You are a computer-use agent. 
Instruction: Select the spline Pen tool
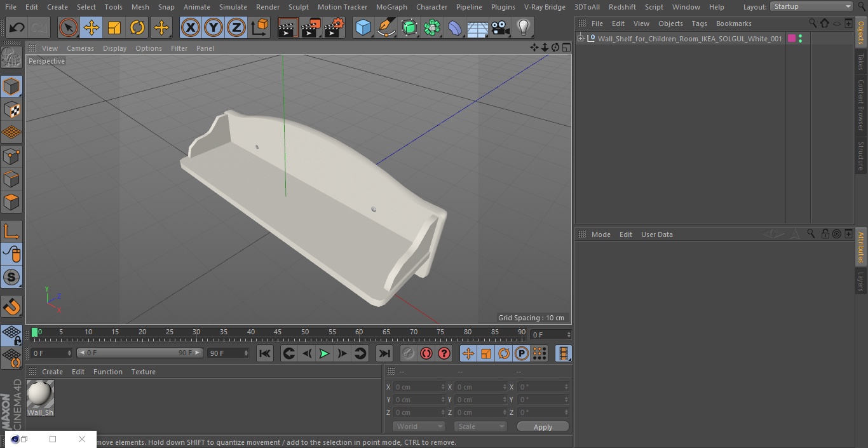coord(386,28)
